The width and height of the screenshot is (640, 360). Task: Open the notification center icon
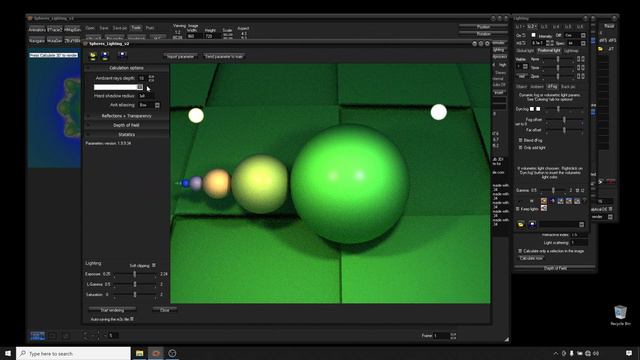tap(629, 353)
